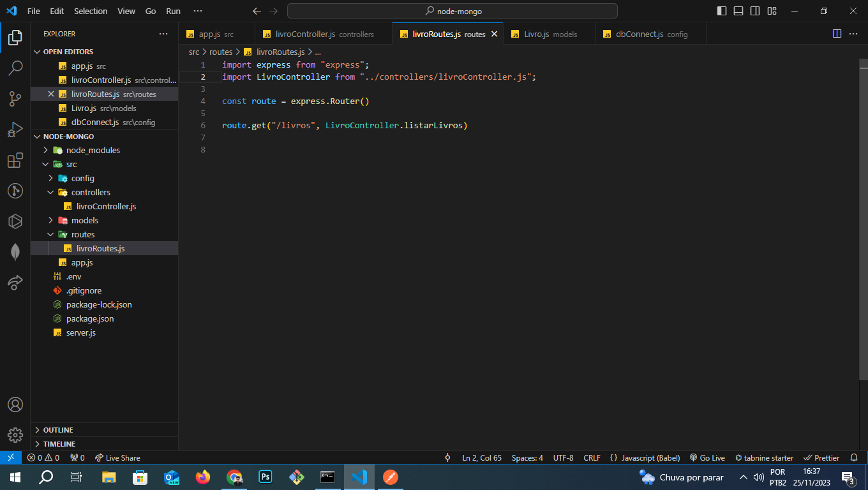The height and width of the screenshot is (490, 868).
Task: Expand the OUTLINE section
Action: pos(104,429)
